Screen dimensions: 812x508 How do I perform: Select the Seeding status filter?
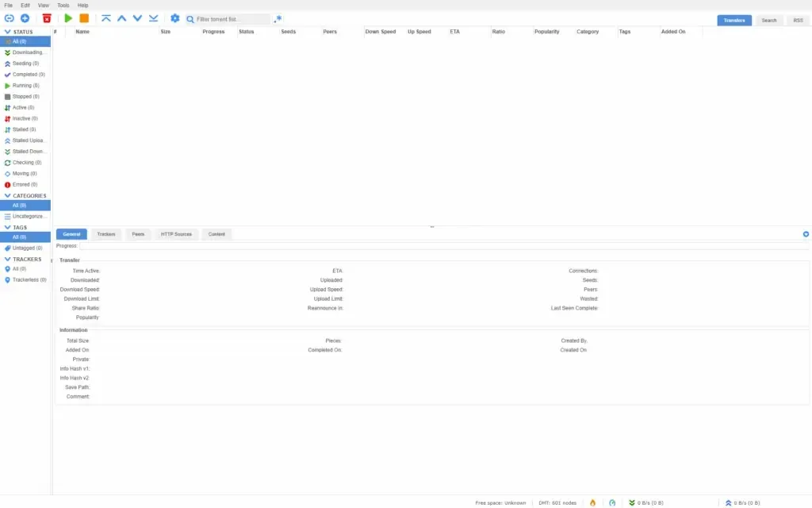(24, 63)
